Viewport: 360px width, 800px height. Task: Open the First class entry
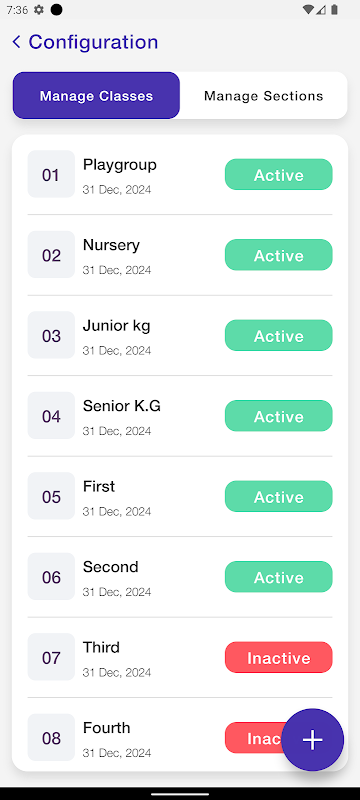coord(180,496)
